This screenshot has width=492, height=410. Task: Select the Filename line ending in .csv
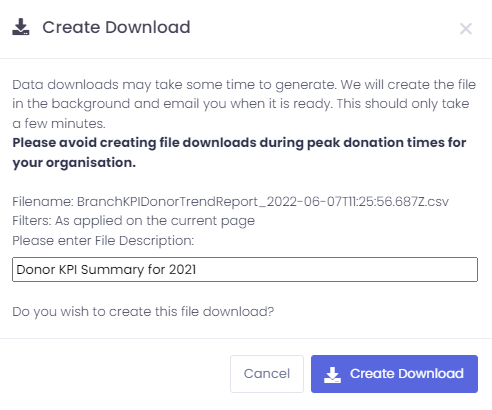(230, 202)
